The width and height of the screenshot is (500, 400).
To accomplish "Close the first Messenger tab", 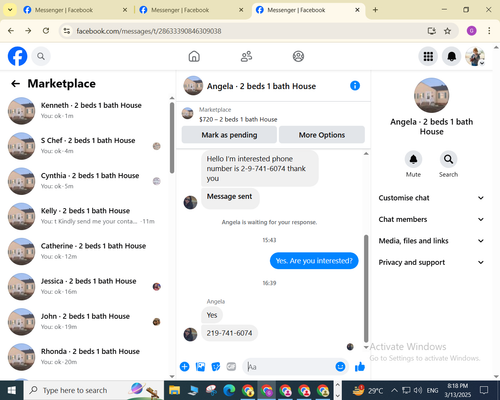I will point(125,10).
